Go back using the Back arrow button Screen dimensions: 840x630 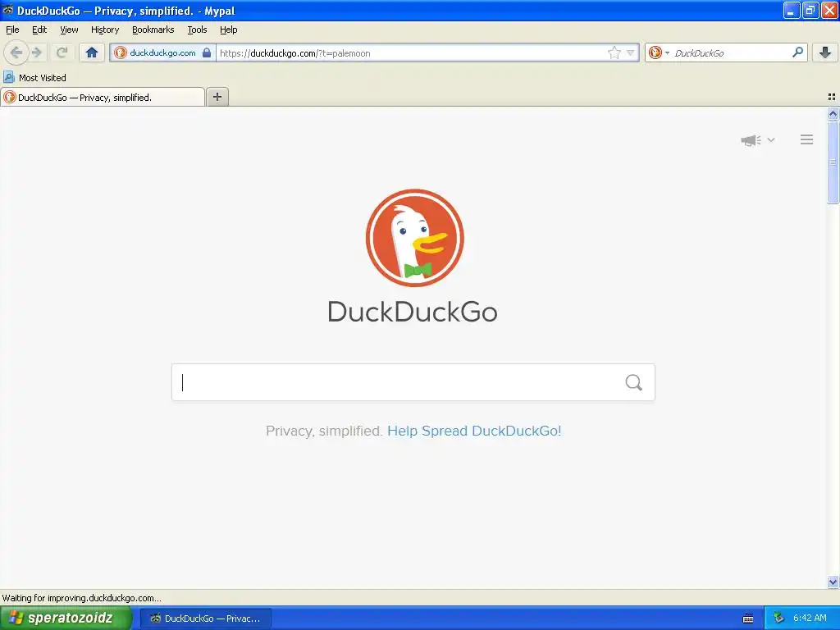16,52
